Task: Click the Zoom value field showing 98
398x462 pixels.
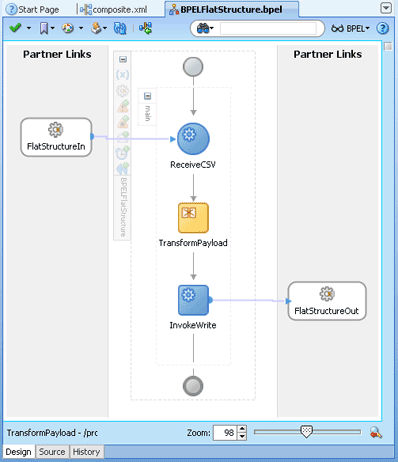Action: (x=225, y=433)
